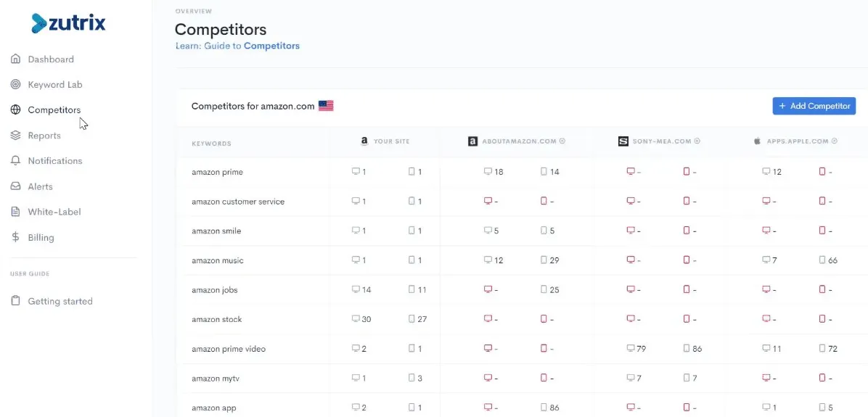
Task: Click mobile icon for amazon mytv under your site
Action: pos(412,378)
